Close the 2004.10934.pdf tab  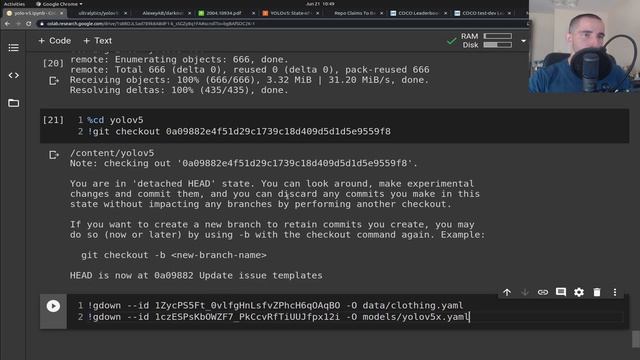253,13
